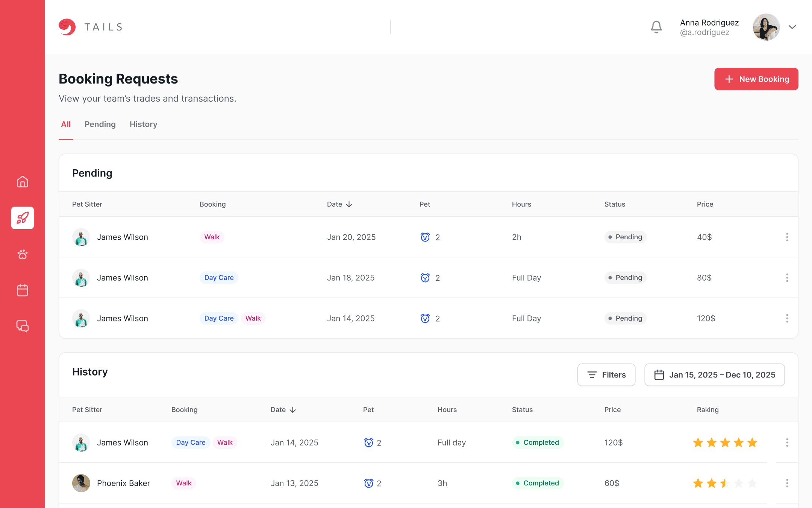Open the paw pets icon in the sidebar
This screenshot has width=812, height=508.
(x=23, y=254)
